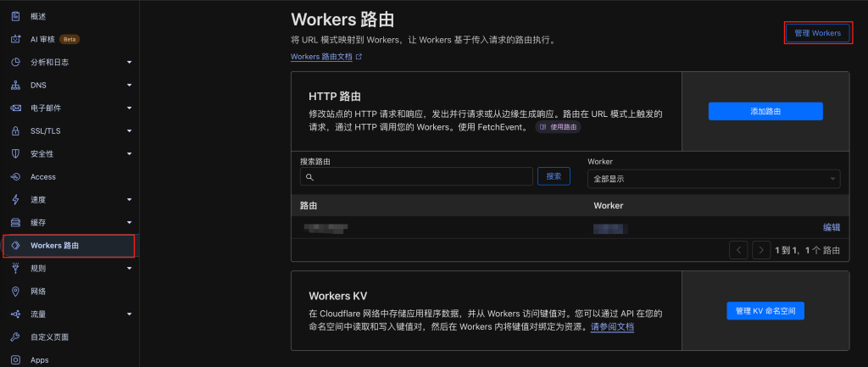Open the Workers 路由文档 link
This screenshot has height=367, width=868.
pos(321,57)
